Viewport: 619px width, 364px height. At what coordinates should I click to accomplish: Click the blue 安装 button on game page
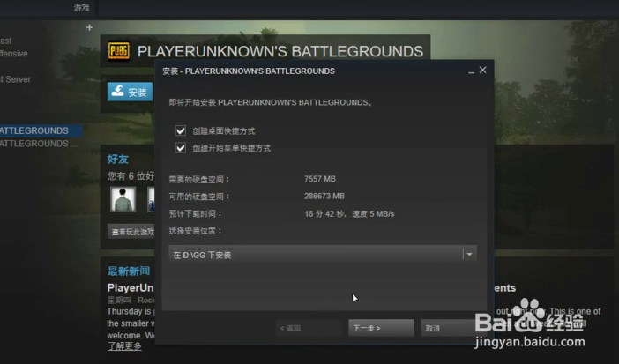[130, 92]
